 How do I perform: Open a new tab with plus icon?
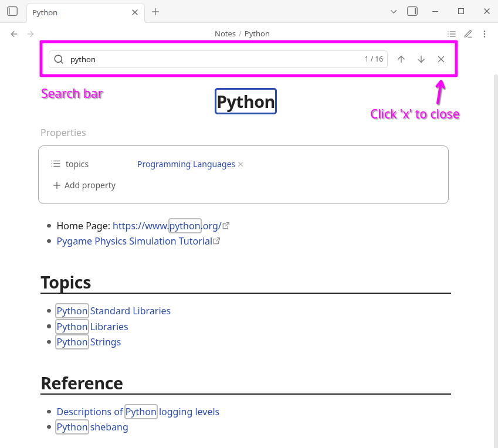pos(155,12)
